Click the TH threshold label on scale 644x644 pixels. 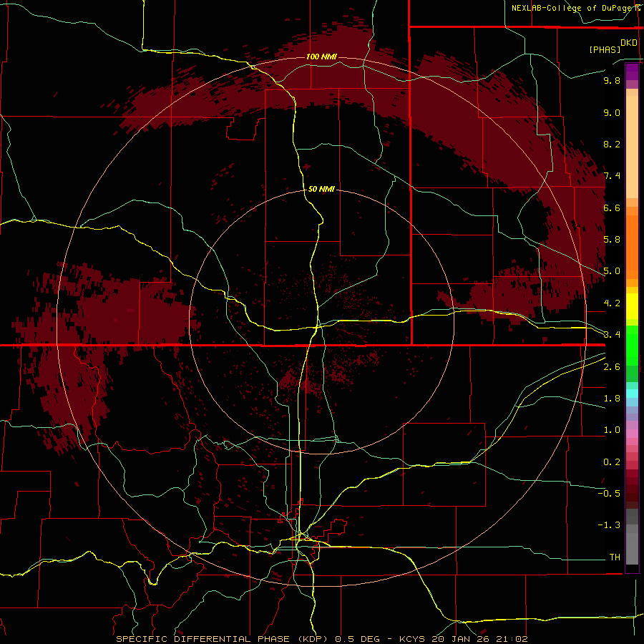(x=615, y=557)
